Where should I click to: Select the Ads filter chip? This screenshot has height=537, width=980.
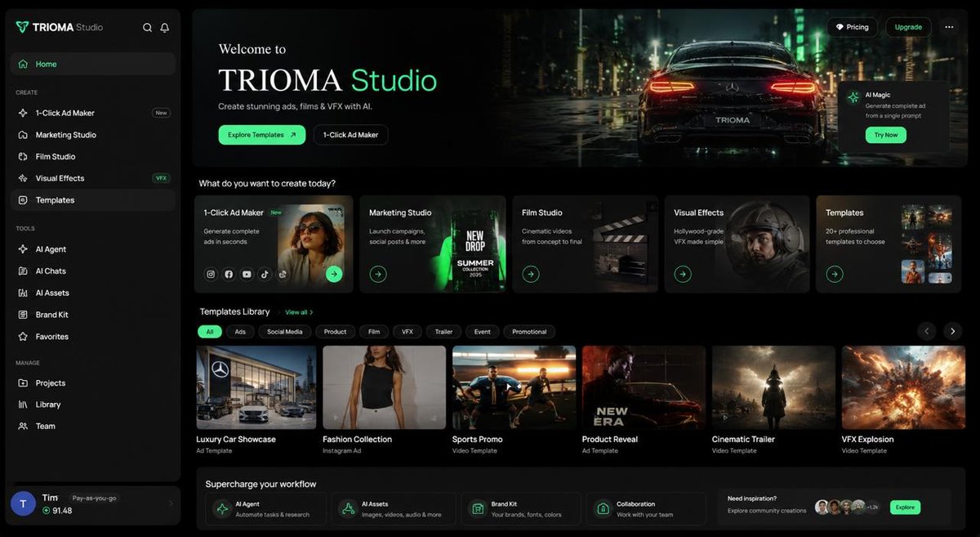pos(240,332)
